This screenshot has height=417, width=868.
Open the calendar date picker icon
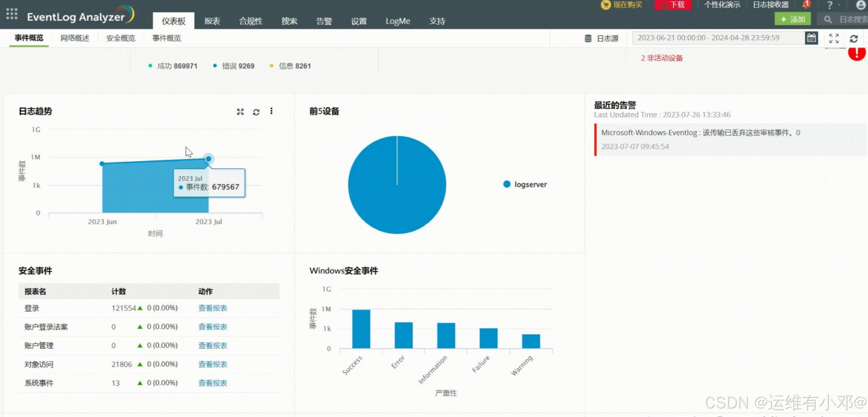click(811, 38)
